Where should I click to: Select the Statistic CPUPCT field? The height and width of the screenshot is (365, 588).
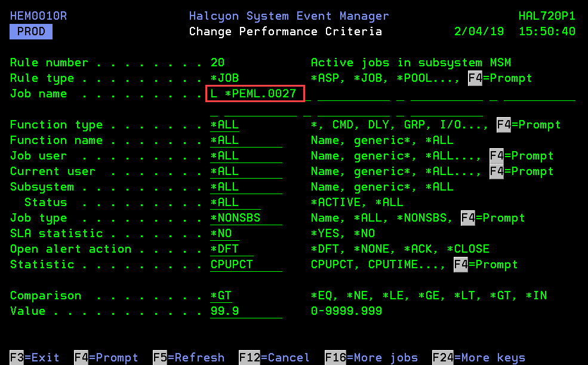pos(245,265)
